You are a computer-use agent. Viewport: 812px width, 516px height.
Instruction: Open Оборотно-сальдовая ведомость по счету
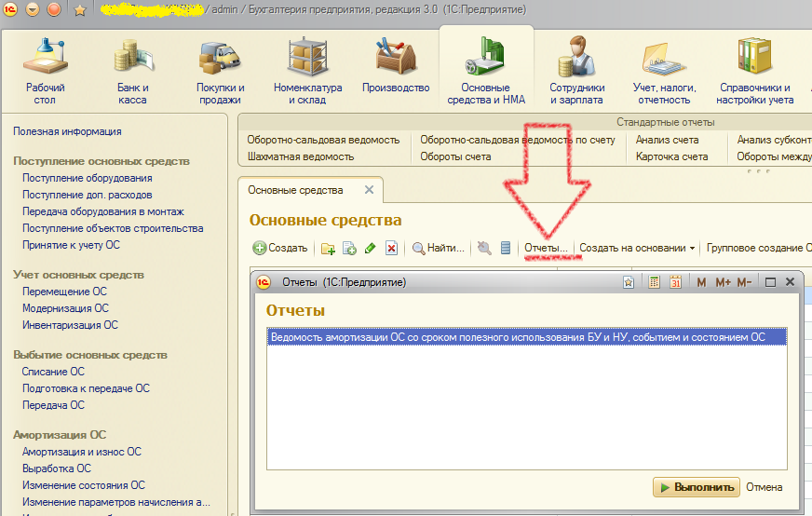point(518,140)
